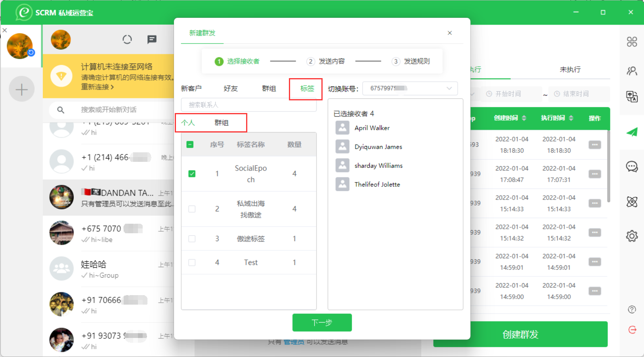Open the +1 (214) 466 chat

(x=109, y=162)
